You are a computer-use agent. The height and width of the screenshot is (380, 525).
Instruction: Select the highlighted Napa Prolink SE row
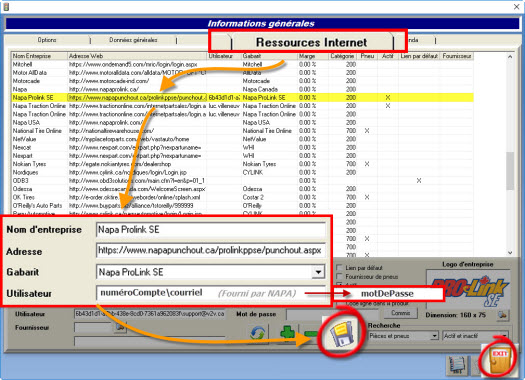pyautogui.click(x=242, y=97)
